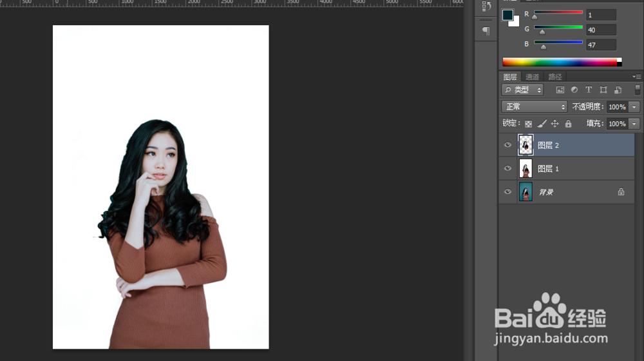Select the 背景 layer name

click(546, 192)
